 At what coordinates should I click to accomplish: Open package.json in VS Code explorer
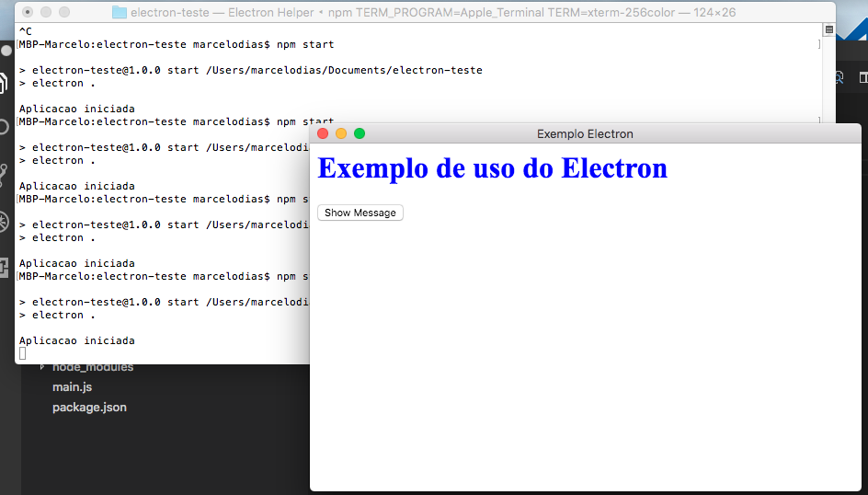coord(89,407)
